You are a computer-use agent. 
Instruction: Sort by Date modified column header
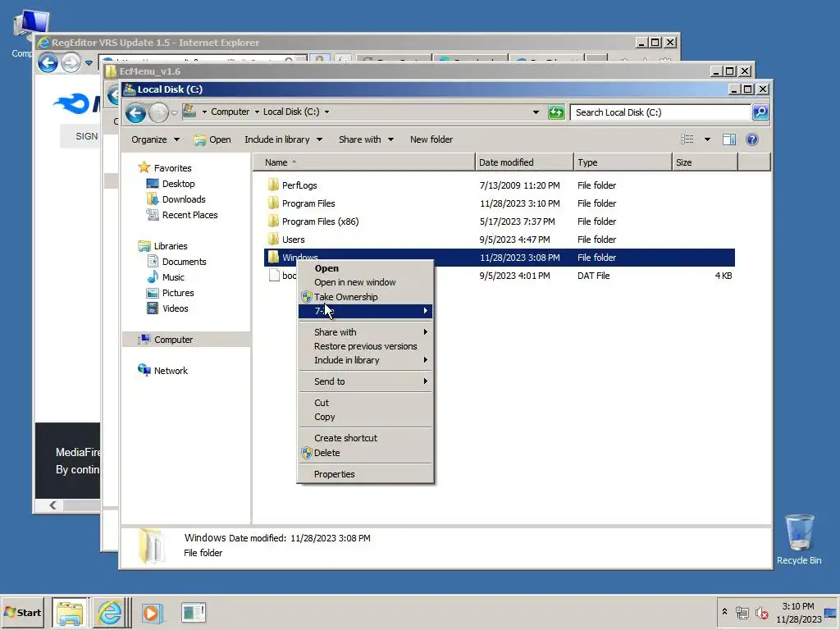[524, 162]
